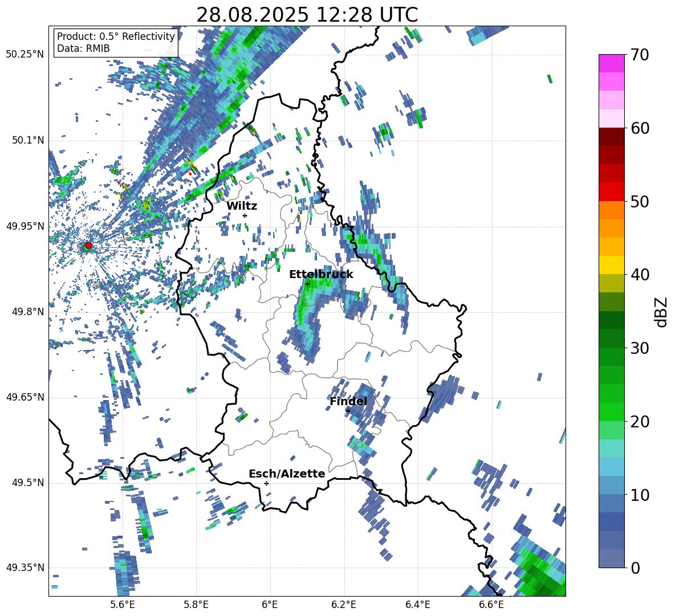Click the 49.65°N latitude label
This screenshot has width=675, height=616.
click(x=25, y=397)
